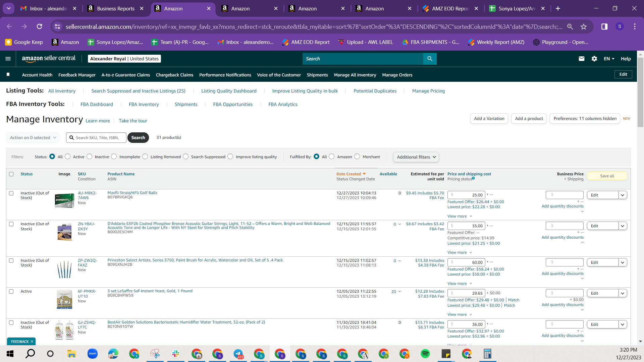
Task: Switch to the Business Reports tab
Action: pyautogui.click(x=116, y=8)
